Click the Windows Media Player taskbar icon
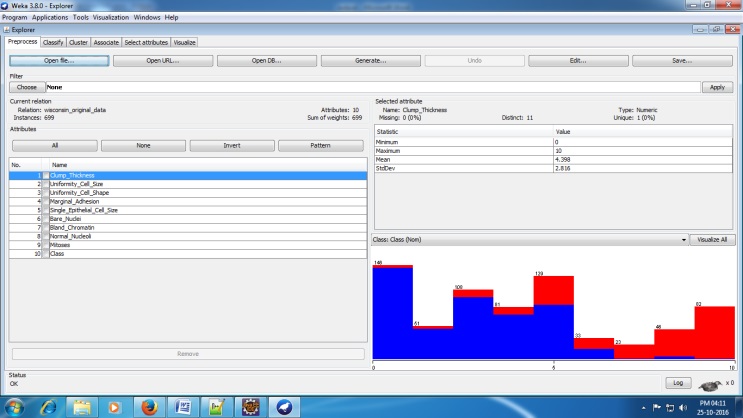Image resolution: width=743 pixels, height=418 pixels. coord(114,407)
